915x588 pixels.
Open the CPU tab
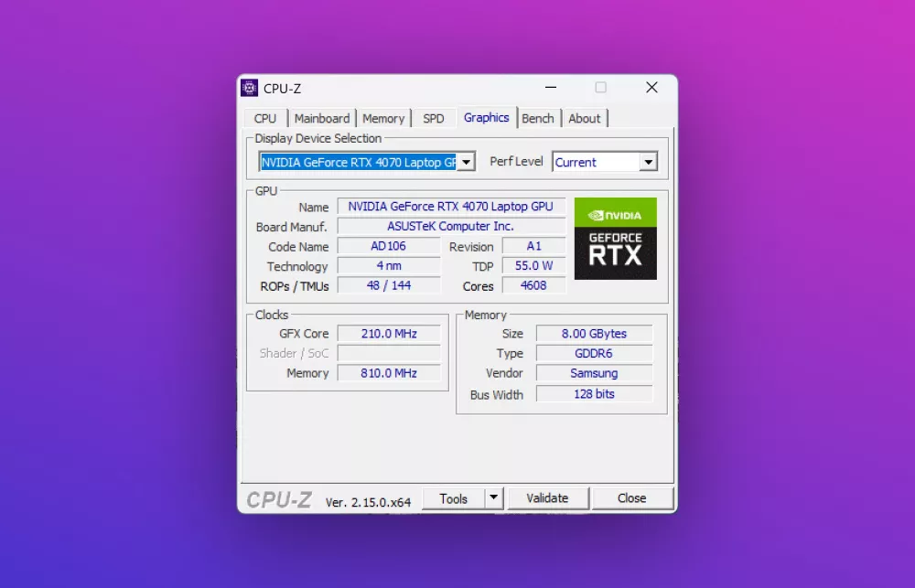(265, 118)
